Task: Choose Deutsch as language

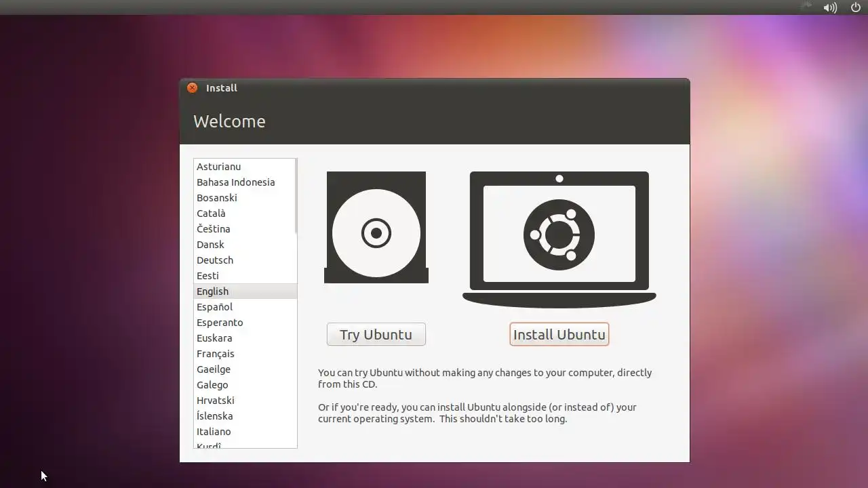Action: click(244, 260)
